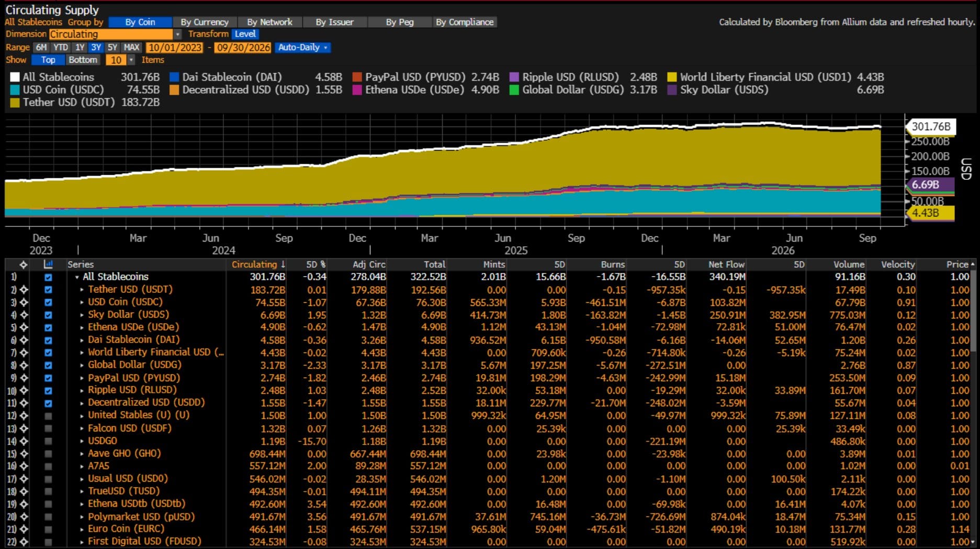Image resolution: width=980 pixels, height=549 pixels.
Task: Sort table by Circulating column header
Action: pyautogui.click(x=258, y=265)
